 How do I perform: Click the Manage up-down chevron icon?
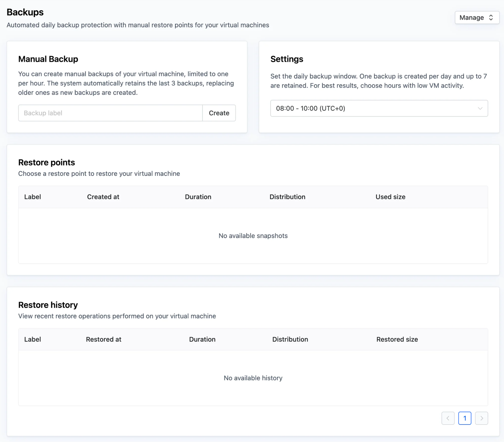491,18
